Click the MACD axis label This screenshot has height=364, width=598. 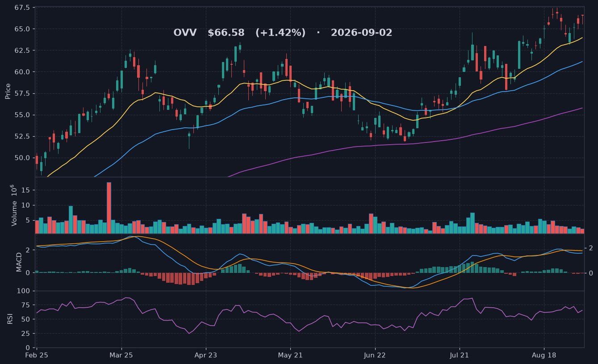(x=19, y=262)
